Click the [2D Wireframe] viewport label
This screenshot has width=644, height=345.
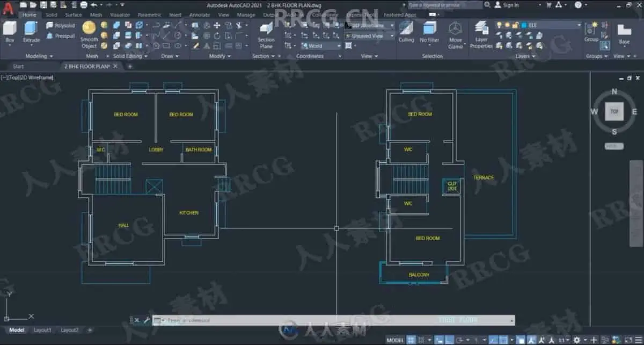click(x=37, y=77)
